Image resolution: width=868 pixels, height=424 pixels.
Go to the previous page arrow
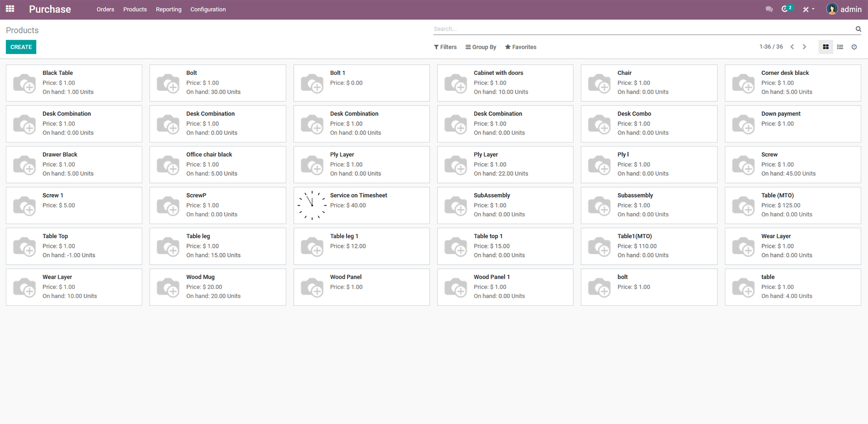[792, 47]
